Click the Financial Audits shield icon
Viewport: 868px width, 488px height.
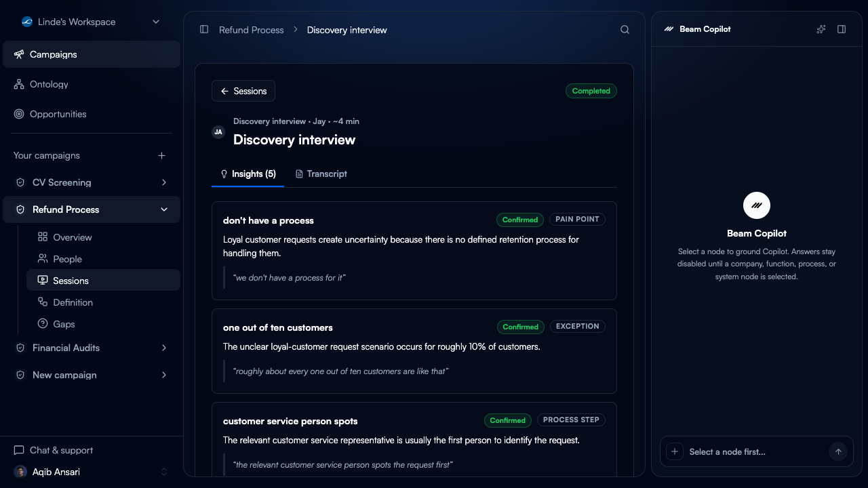coord(20,348)
